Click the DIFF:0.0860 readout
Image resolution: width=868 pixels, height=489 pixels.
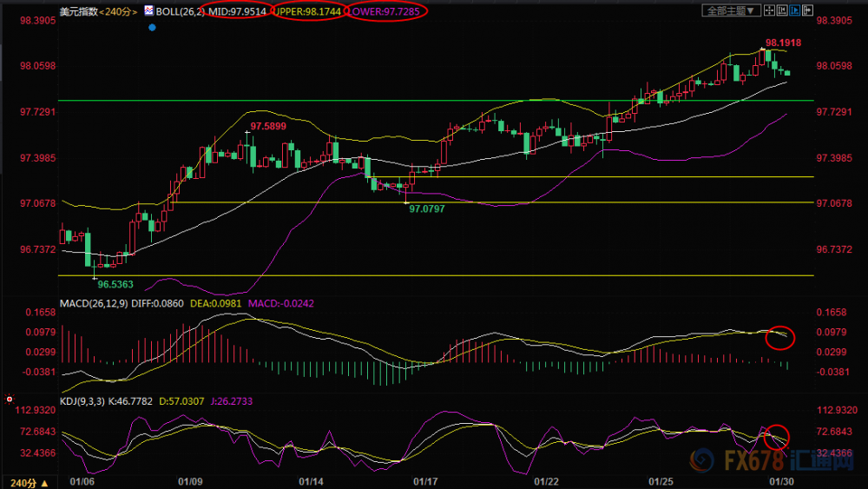[157, 303]
